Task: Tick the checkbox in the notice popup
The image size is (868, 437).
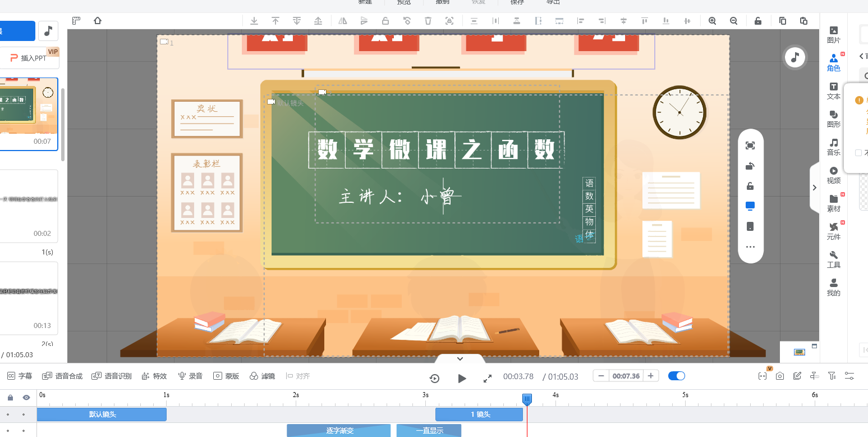Action: pos(858,153)
